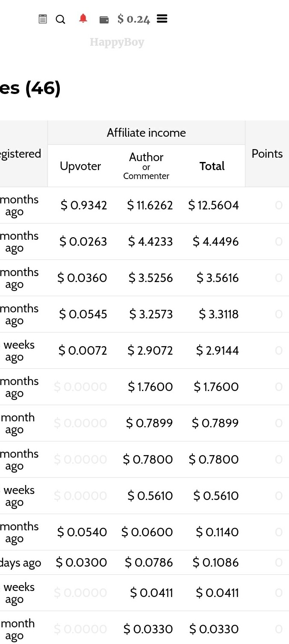Open the HappyBoy profile name

[x=117, y=42]
